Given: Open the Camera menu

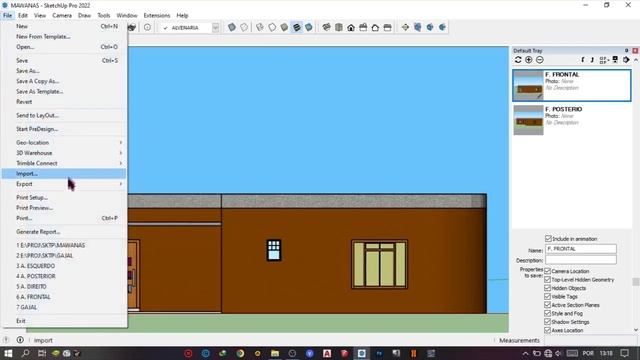Looking at the screenshot, I should pyautogui.click(x=62, y=16).
